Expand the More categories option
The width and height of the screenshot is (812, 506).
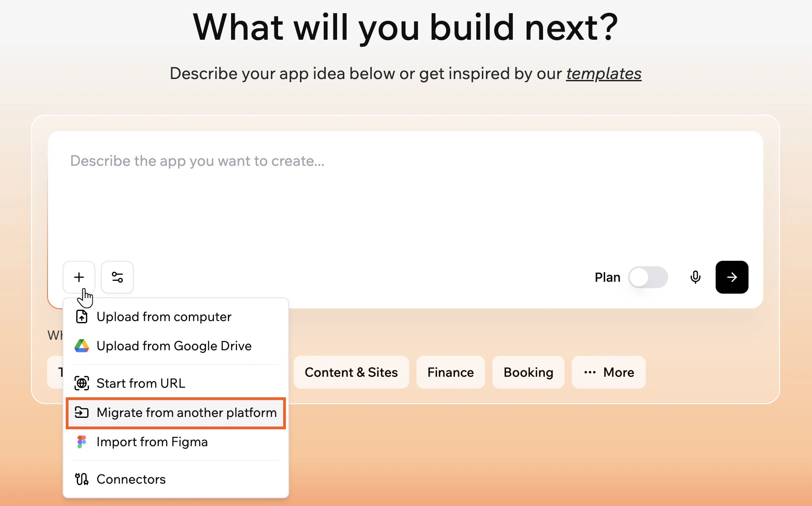tap(608, 372)
